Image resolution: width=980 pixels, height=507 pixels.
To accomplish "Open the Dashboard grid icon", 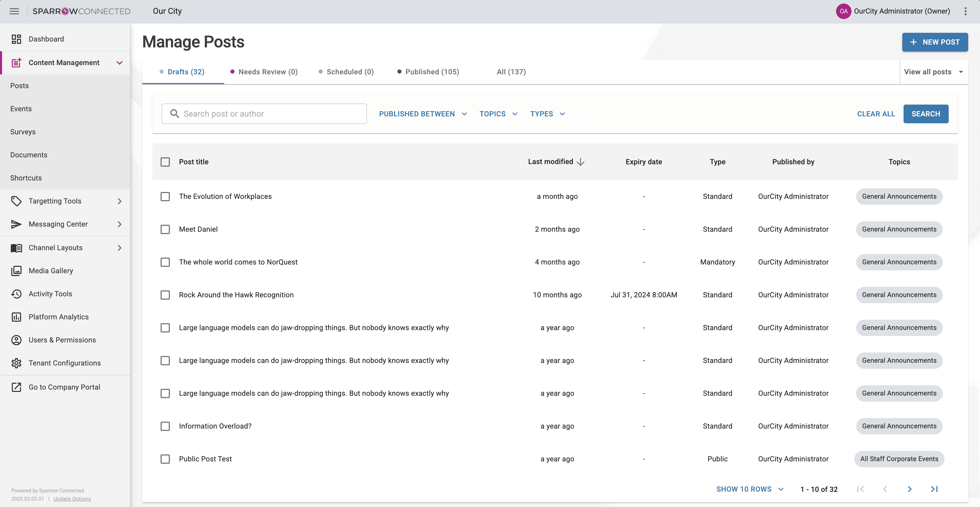I will point(16,39).
